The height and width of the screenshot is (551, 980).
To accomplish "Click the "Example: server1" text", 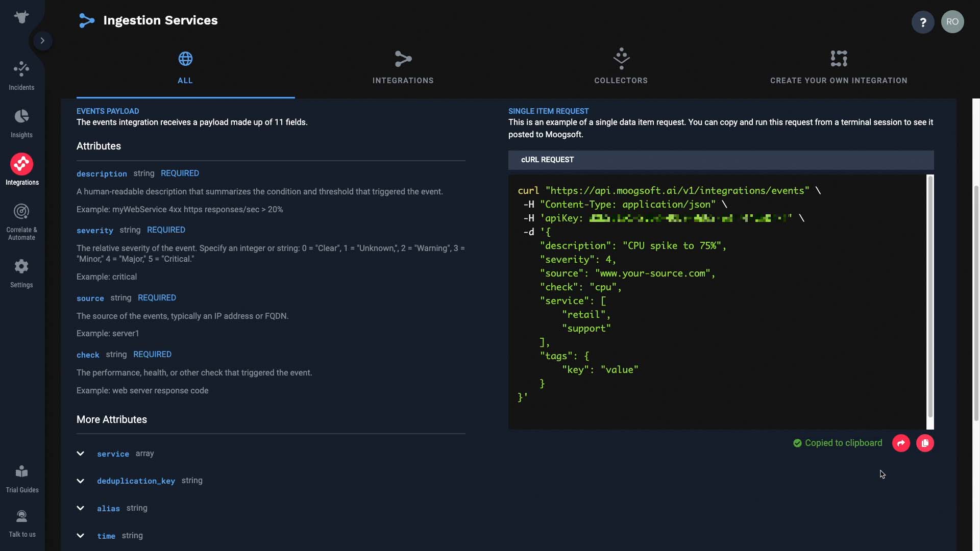I will [108, 334].
